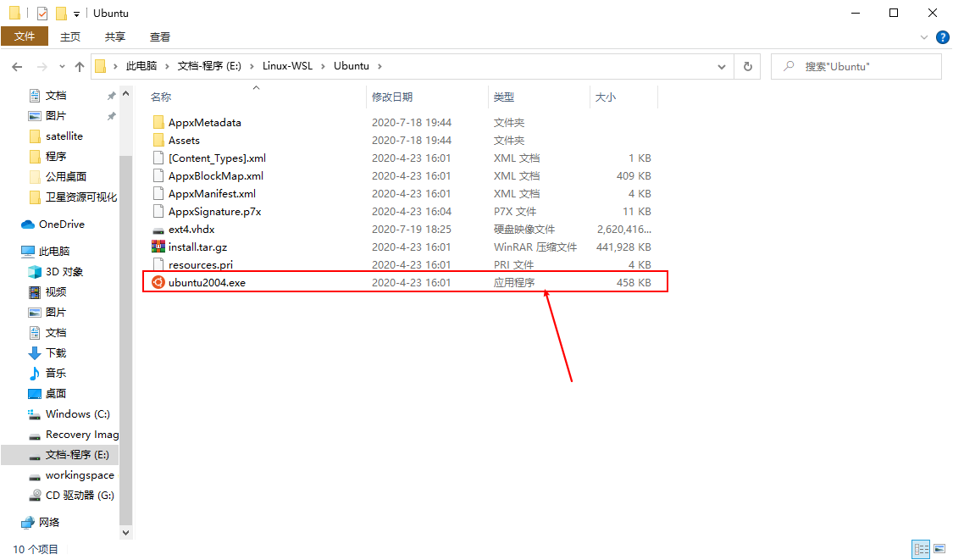953x560 pixels.
Task: Go back to previous folder
Action: click(17, 66)
